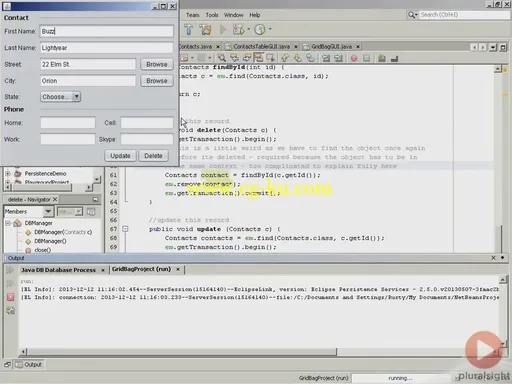Click the editor tabs scroll-right arrow
512x384 pixels.
coord(483,47)
